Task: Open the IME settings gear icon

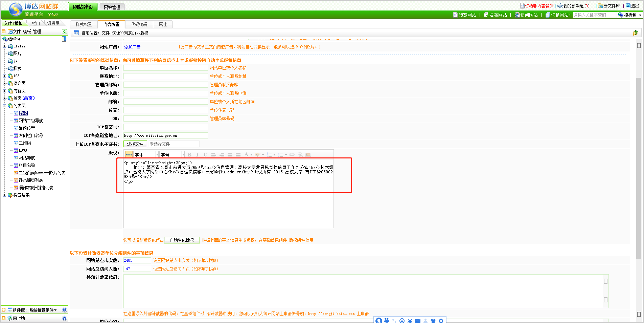Action: tap(441, 321)
